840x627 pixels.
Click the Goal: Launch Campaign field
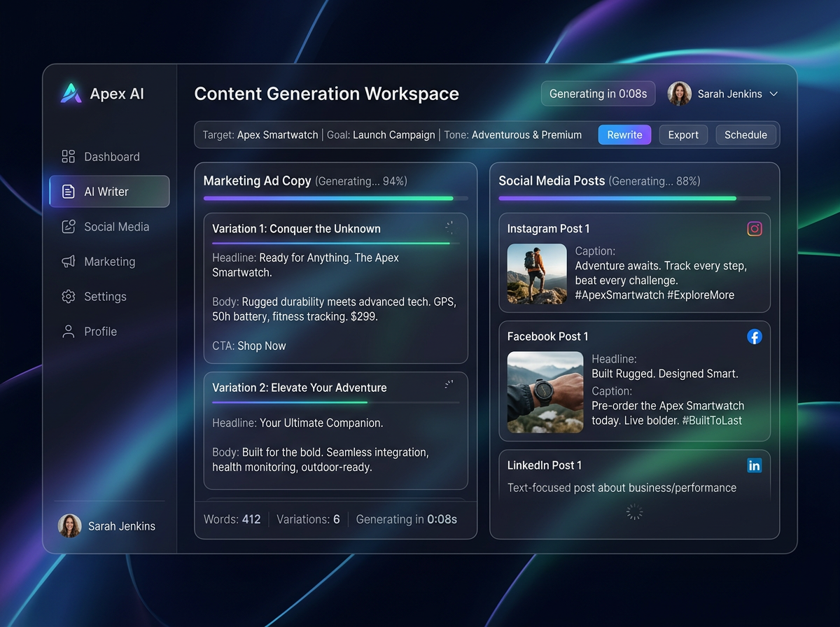pos(381,135)
